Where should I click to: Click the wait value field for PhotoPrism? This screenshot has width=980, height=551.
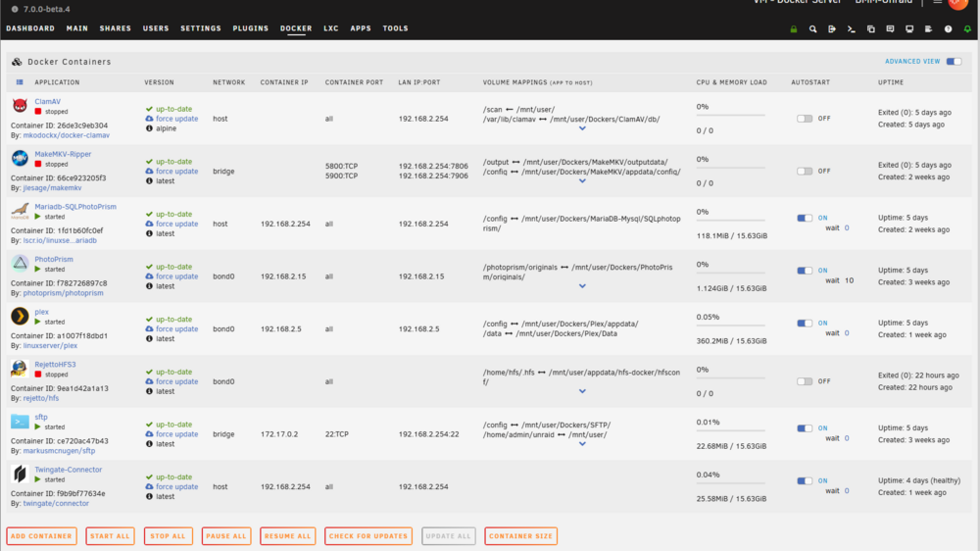pyautogui.click(x=850, y=280)
